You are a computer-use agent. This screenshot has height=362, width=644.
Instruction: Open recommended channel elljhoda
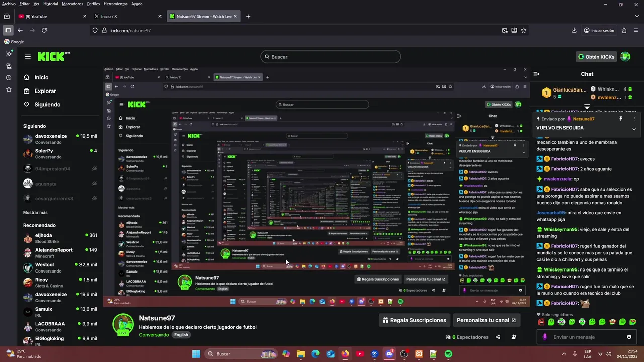(x=60, y=238)
